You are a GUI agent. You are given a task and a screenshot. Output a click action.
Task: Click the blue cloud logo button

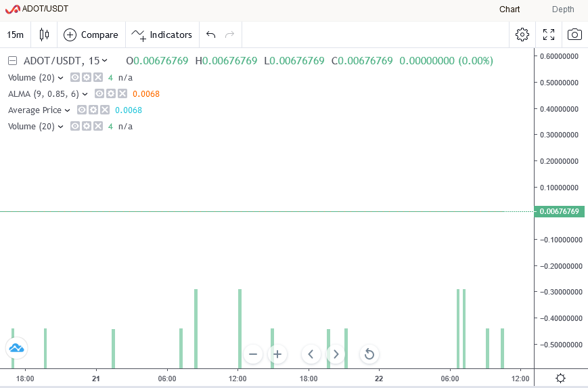16,348
